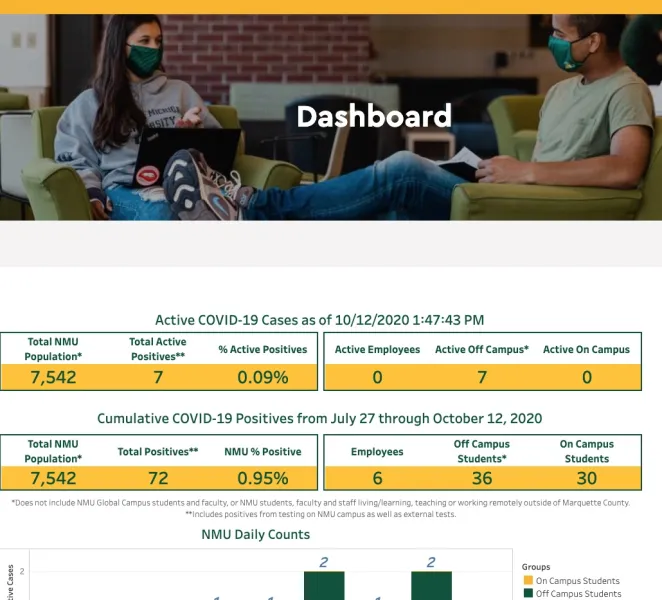This screenshot has height=600, width=662.
Task: Click the Active COVID-19 Cases as of 10/12/2020 title
Action: 320,320
